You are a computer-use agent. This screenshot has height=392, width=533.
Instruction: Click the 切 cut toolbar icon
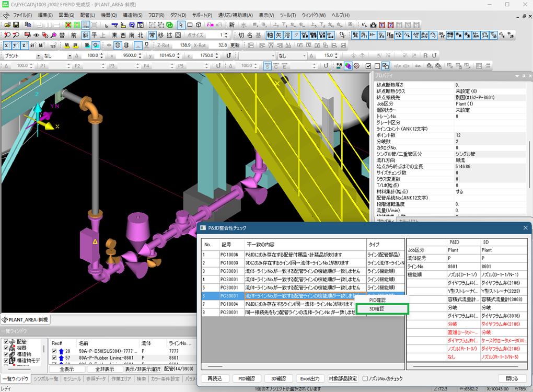[x=241, y=35]
